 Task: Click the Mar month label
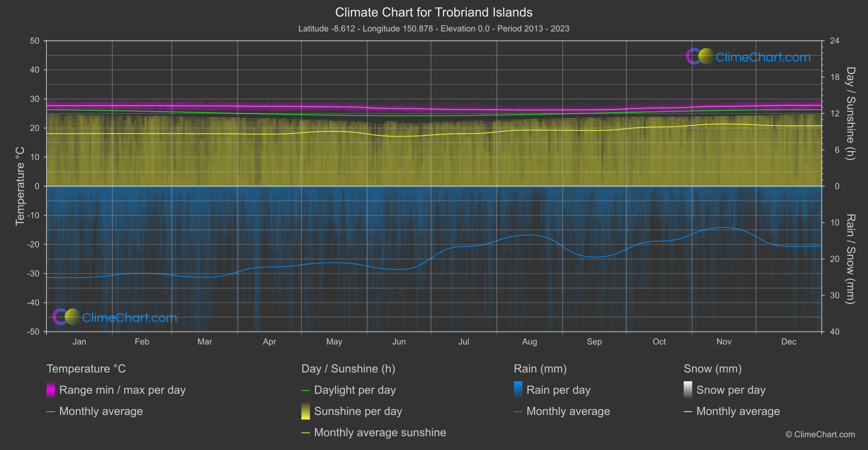pyautogui.click(x=205, y=341)
